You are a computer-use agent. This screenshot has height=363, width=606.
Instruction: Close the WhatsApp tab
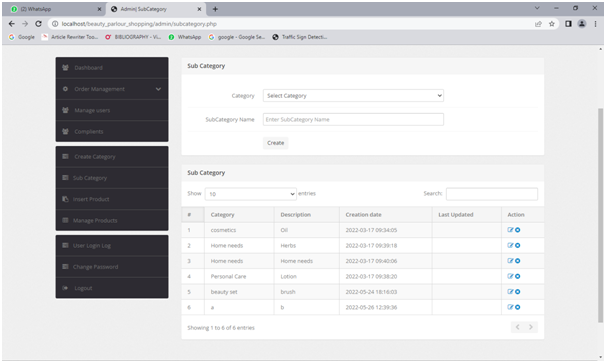click(99, 9)
